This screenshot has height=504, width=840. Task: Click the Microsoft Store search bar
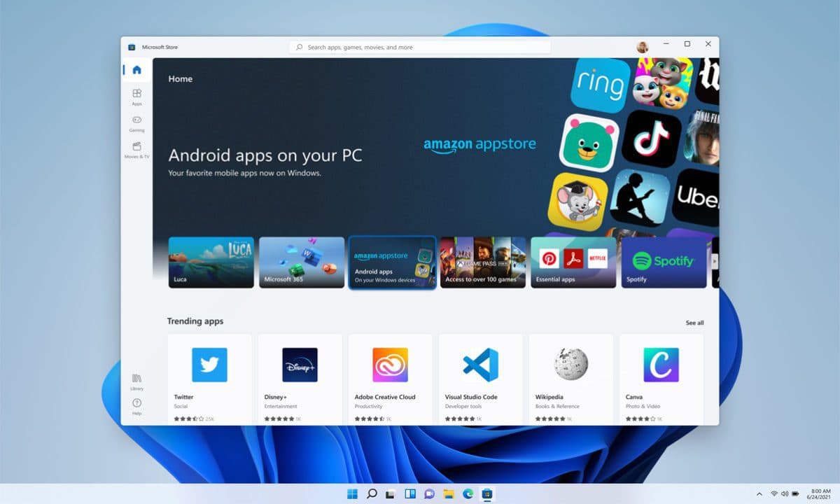(420, 46)
